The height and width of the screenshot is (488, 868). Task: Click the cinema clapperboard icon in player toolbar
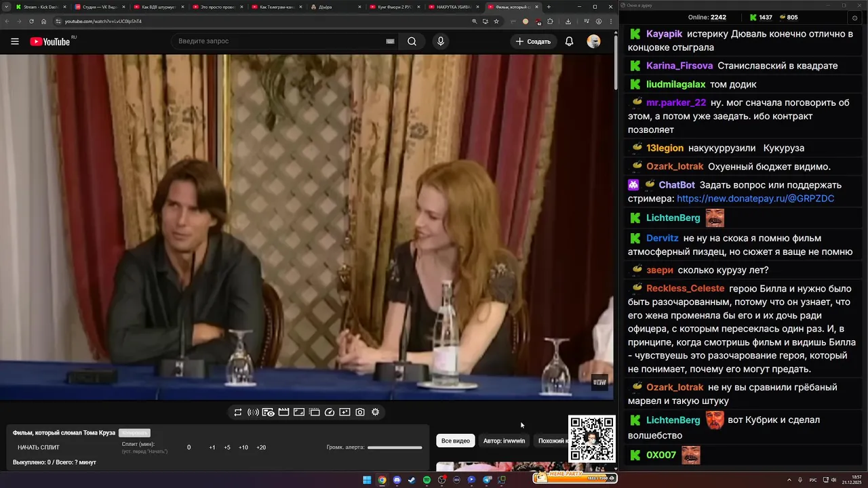pos(284,412)
